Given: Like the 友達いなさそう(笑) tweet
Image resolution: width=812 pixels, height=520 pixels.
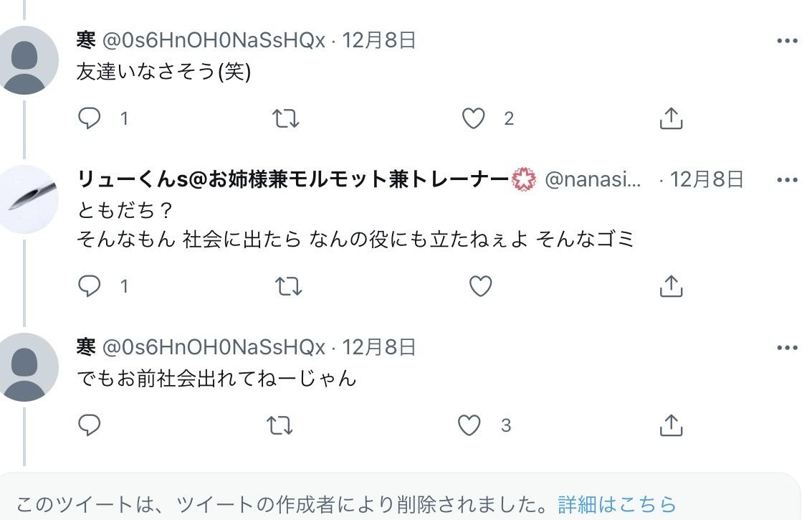Looking at the screenshot, I should pos(473,118).
